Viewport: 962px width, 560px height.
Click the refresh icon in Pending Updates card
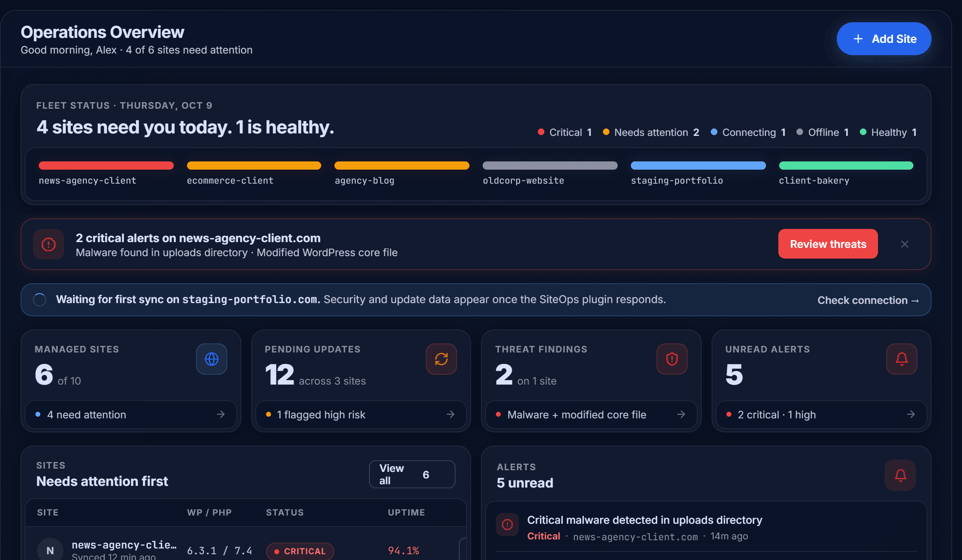[441, 359]
